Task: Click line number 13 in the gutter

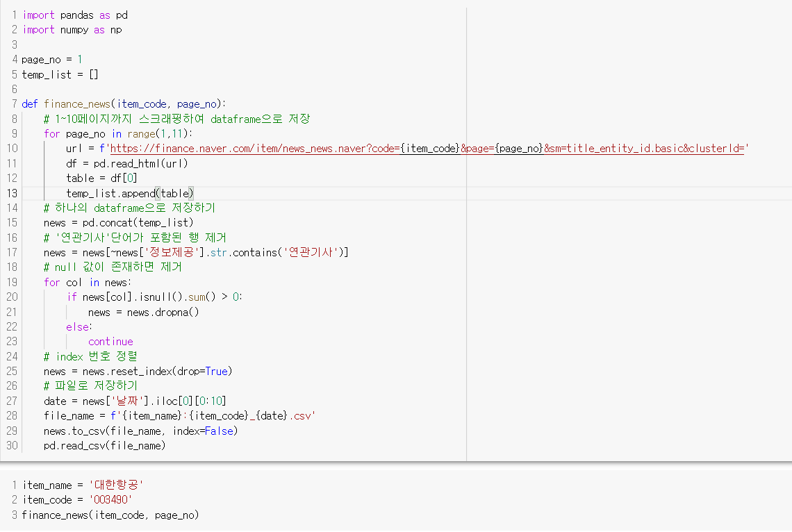Action: click(x=12, y=193)
